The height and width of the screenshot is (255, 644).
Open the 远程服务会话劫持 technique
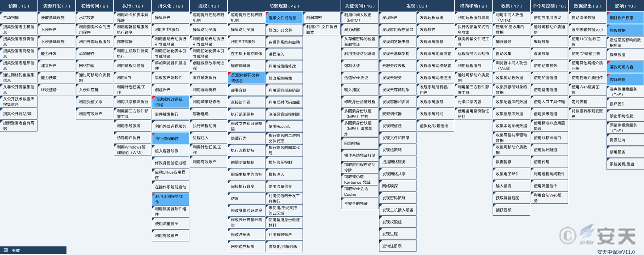[x=473, y=54]
